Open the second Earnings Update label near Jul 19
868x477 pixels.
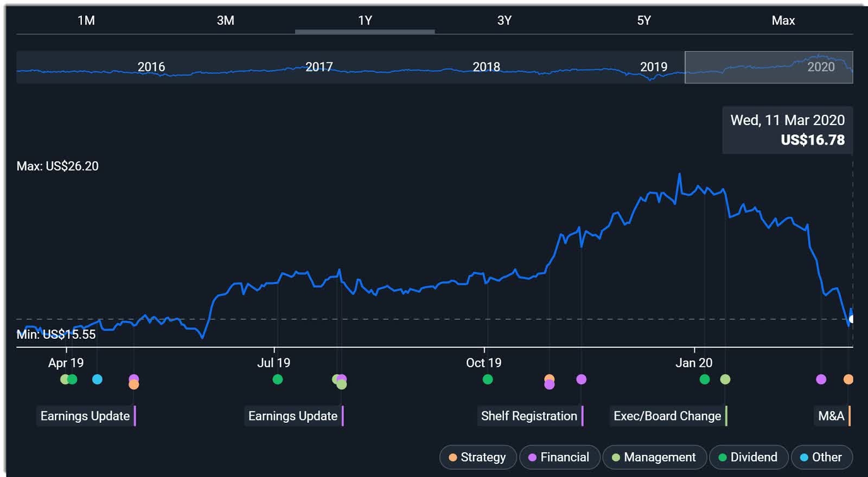click(x=293, y=416)
